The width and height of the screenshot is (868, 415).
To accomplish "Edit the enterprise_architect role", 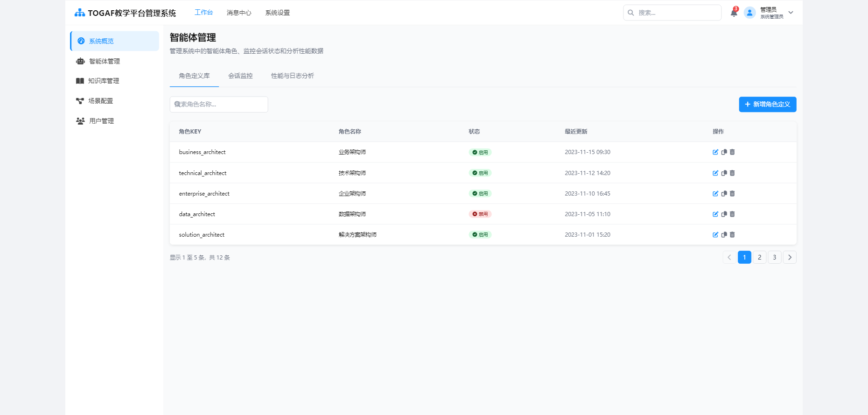I will [715, 194].
